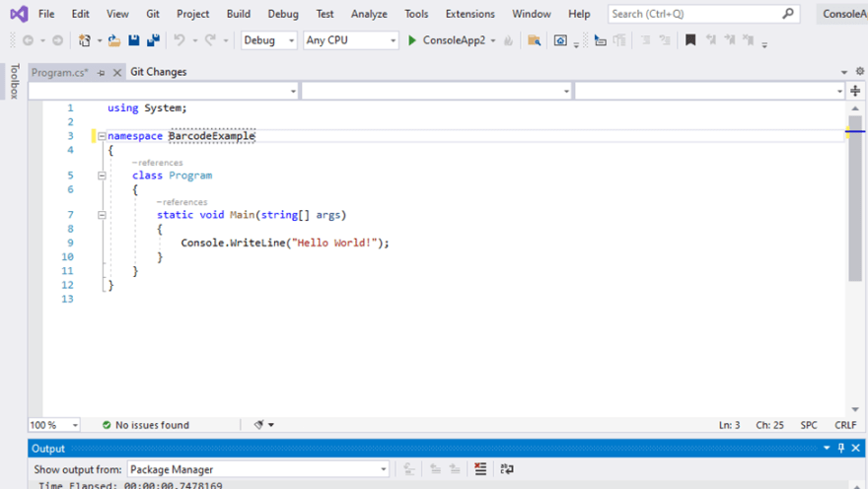Save Program.cs with the floppy disk icon
The width and height of the screenshot is (868, 489).
point(134,40)
